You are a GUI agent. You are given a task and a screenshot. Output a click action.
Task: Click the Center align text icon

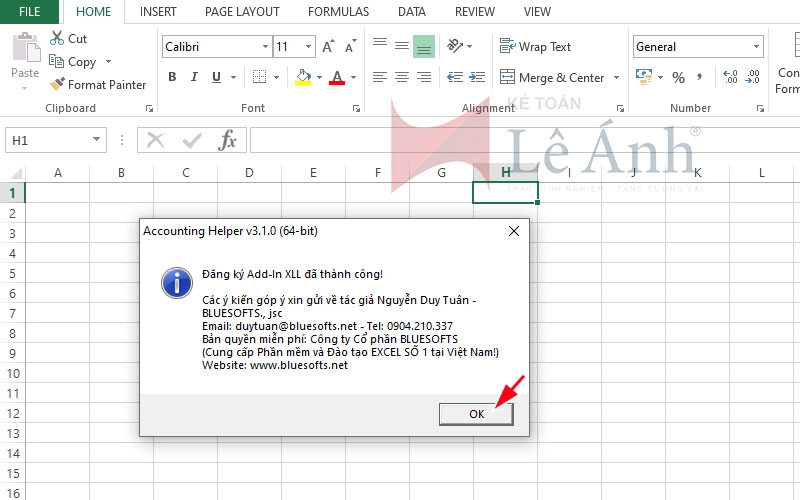pyautogui.click(x=401, y=77)
